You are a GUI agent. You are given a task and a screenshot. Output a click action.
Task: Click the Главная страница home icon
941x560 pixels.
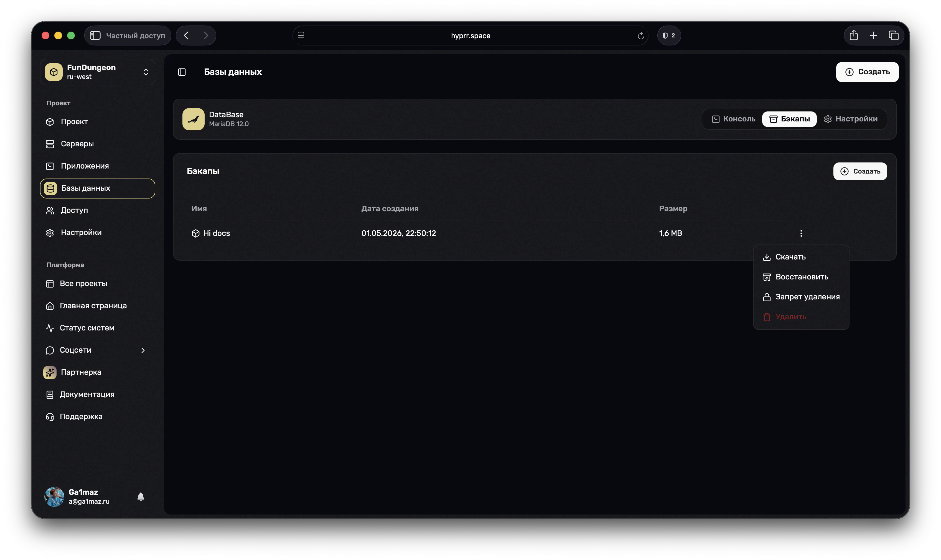point(50,306)
